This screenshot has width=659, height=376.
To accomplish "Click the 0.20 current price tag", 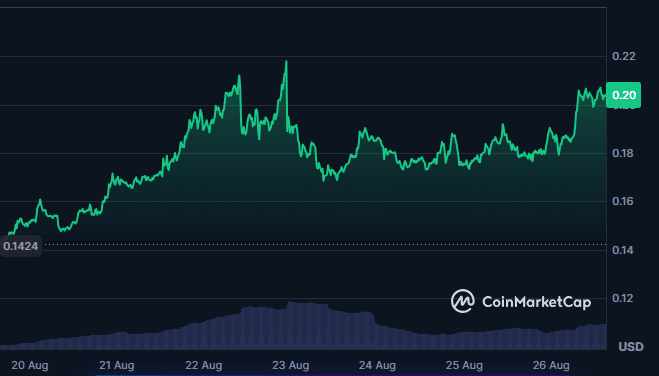I will 624,95.
